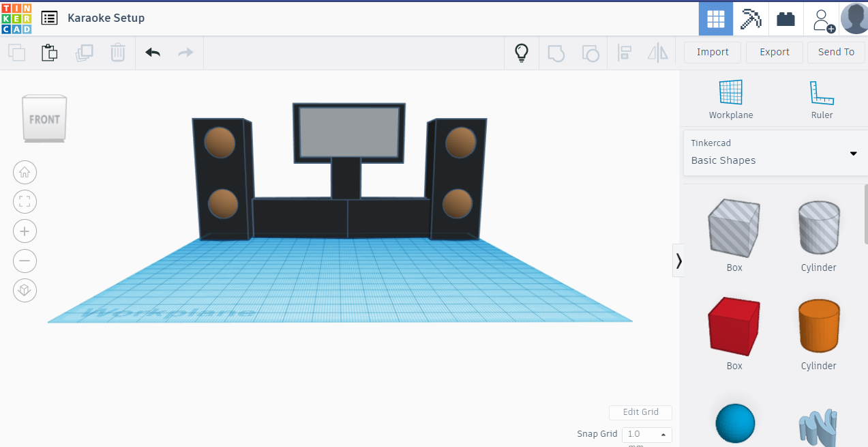Click the Undo arrow icon
This screenshot has height=447, width=868.
153,53
